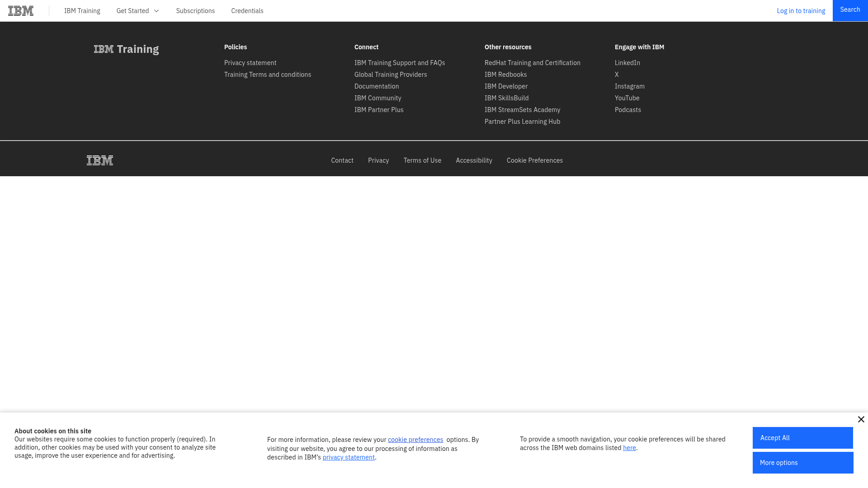
Task: Click Log in to training link
Action: [x=801, y=11]
